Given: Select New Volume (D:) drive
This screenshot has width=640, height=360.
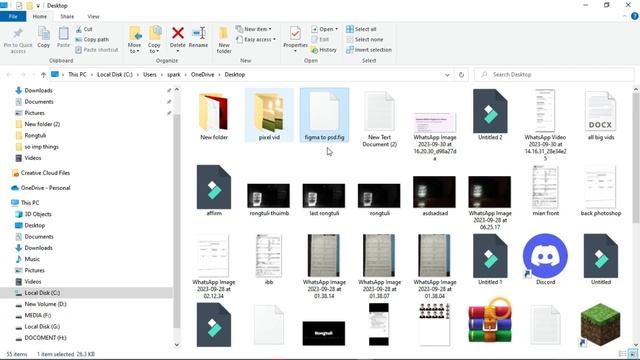Looking at the screenshot, I should (x=45, y=304).
